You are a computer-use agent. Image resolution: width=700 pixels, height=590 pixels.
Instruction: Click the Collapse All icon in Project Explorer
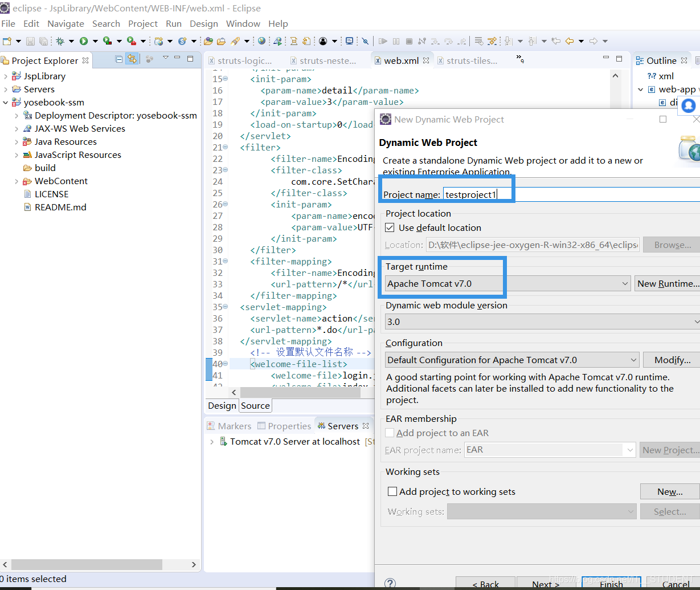pyautogui.click(x=118, y=59)
